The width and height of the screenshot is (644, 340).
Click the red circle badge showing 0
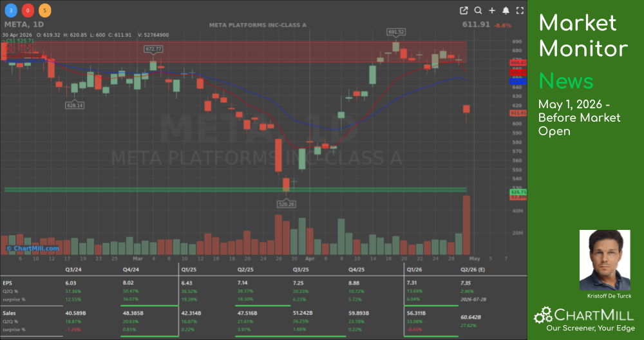pyautogui.click(x=28, y=10)
